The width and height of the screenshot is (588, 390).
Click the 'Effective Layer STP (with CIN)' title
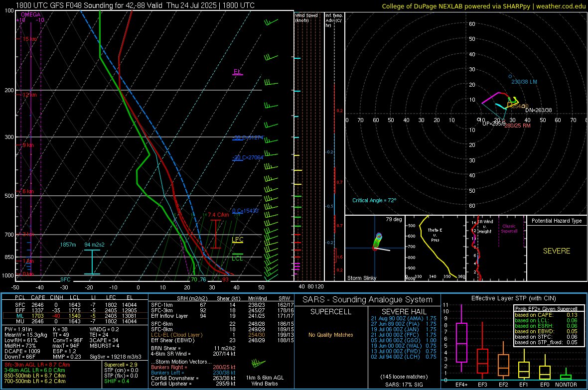513,298
